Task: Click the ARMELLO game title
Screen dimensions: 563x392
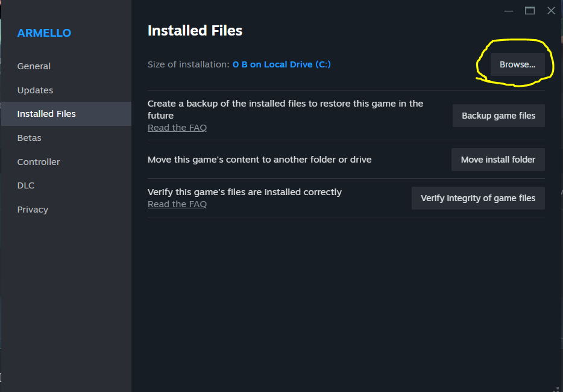Action: tap(44, 33)
